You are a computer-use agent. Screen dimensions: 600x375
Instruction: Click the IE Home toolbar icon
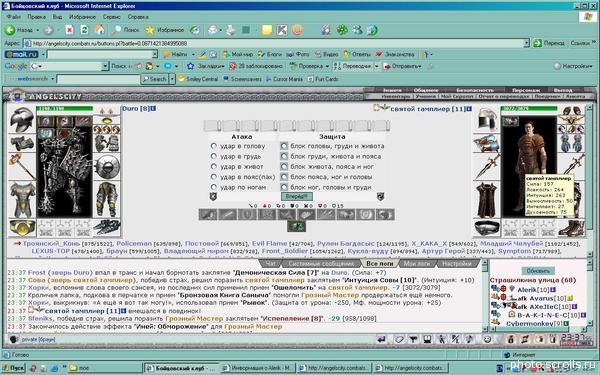coord(99,30)
